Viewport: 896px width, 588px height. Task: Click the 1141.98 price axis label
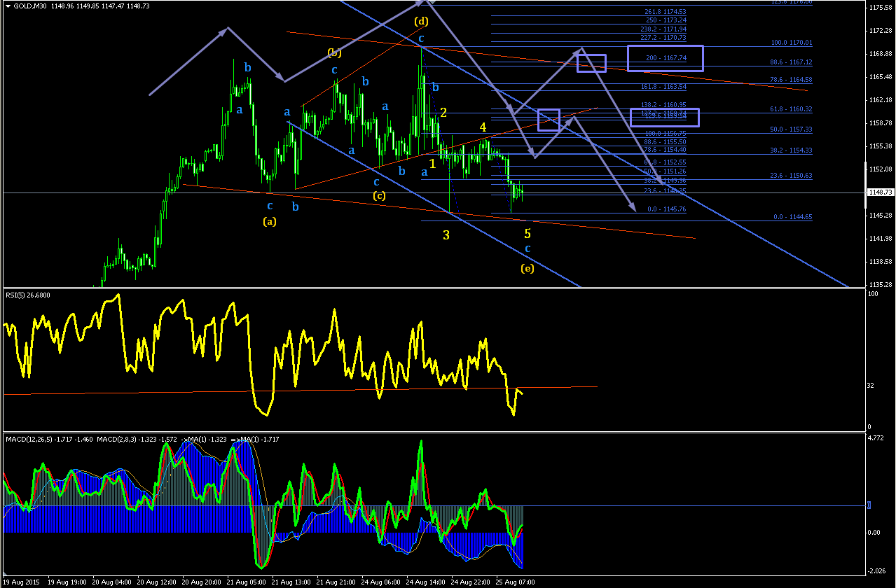coord(882,239)
